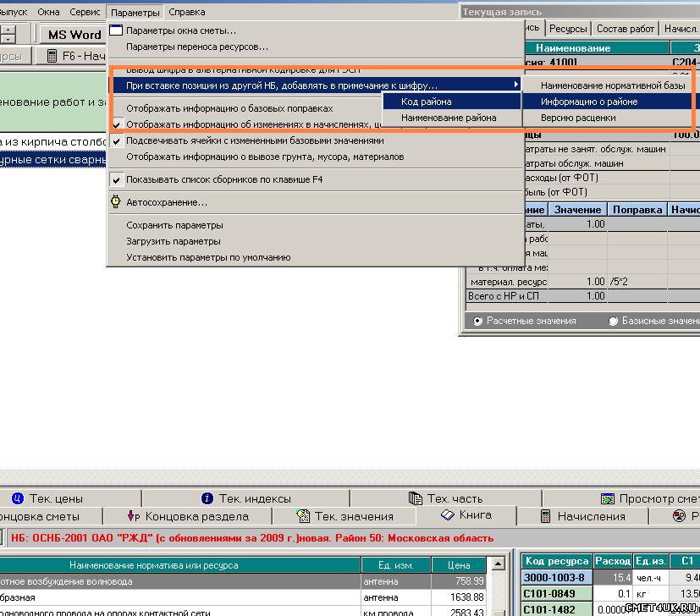Click up arrow of the toolbar spinner
700x616 pixels.
pos(8,30)
